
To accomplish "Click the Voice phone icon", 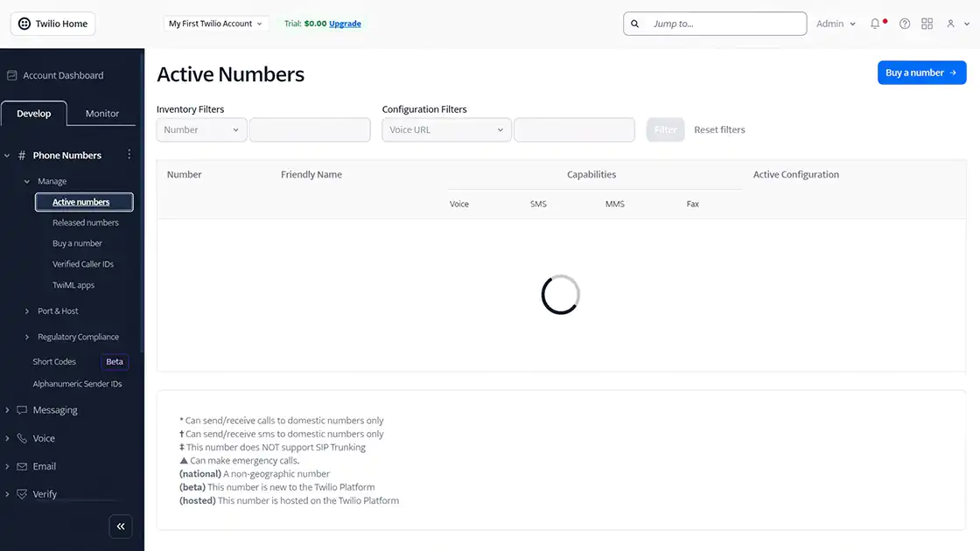I will tap(22, 438).
